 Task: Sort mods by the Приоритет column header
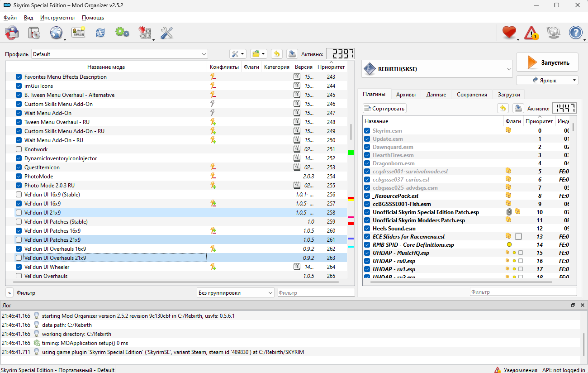331,67
